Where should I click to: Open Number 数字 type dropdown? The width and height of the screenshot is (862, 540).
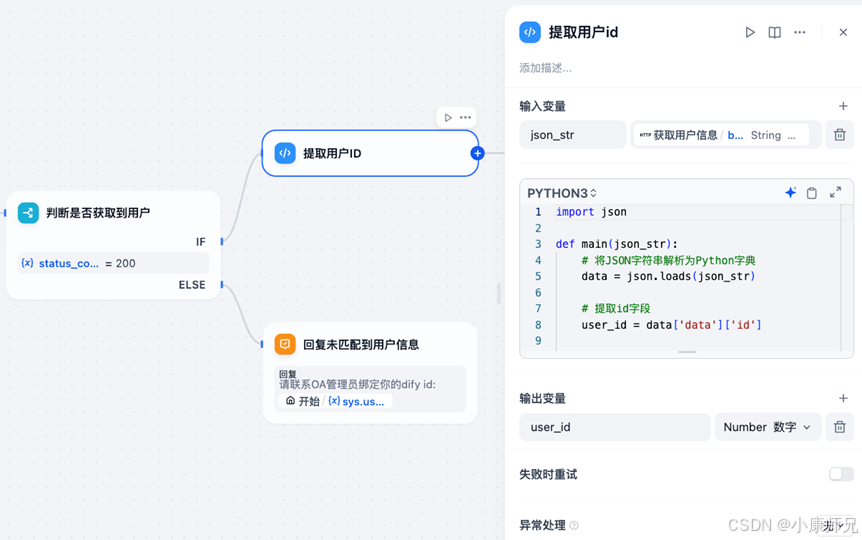[x=767, y=427]
